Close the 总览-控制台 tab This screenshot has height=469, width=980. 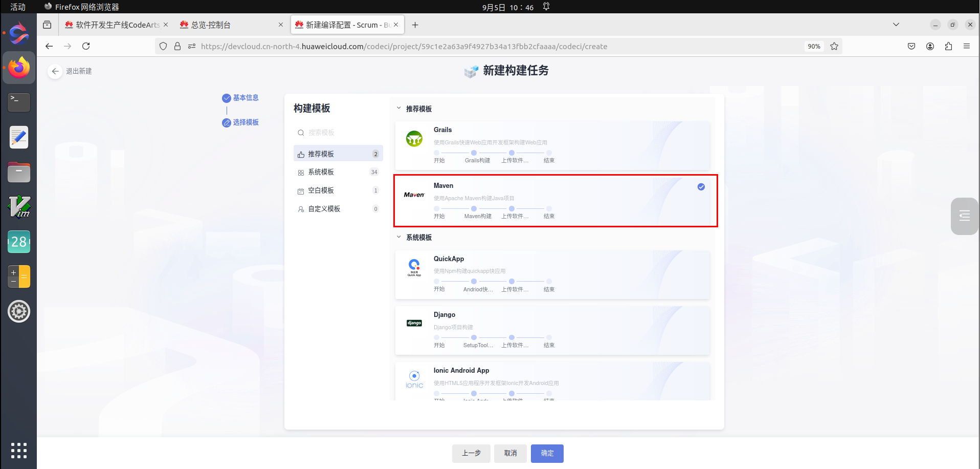pos(280,25)
